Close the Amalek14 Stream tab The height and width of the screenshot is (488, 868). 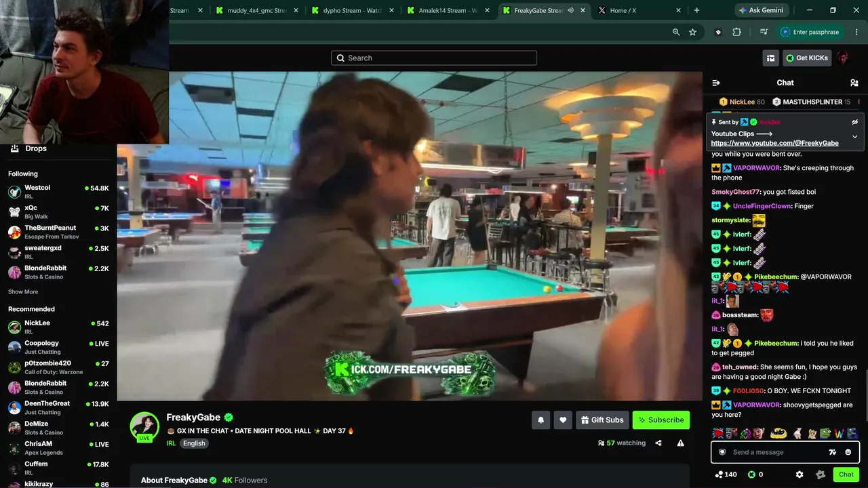(x=487, y=10)
